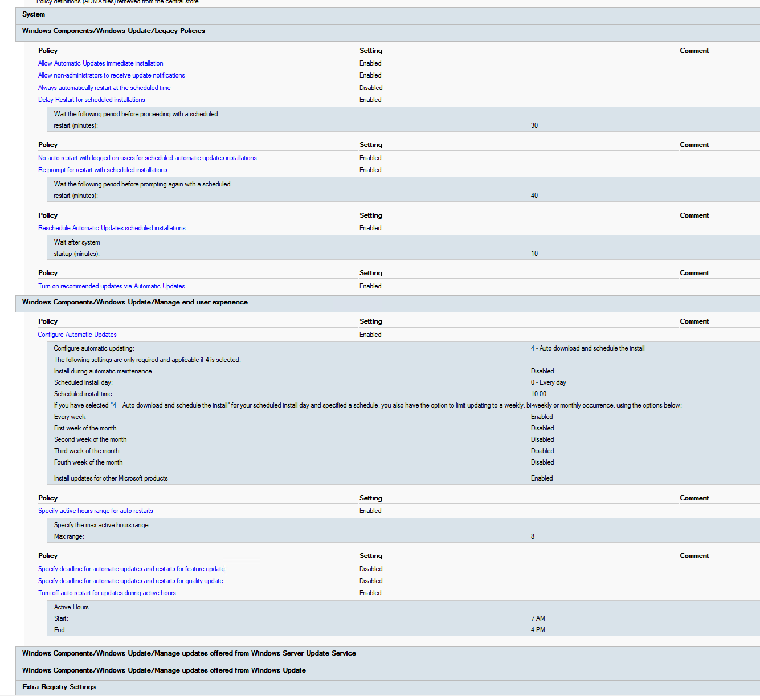Image resolution: width=760 pixels, height=700 pixels.
Task: Select the wait after system startup value 10
Action: click(534, 254)
